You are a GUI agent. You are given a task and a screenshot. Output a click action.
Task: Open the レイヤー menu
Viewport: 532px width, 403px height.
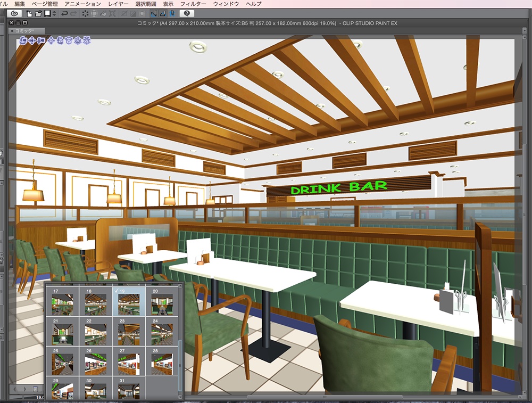tap(118, 4)
